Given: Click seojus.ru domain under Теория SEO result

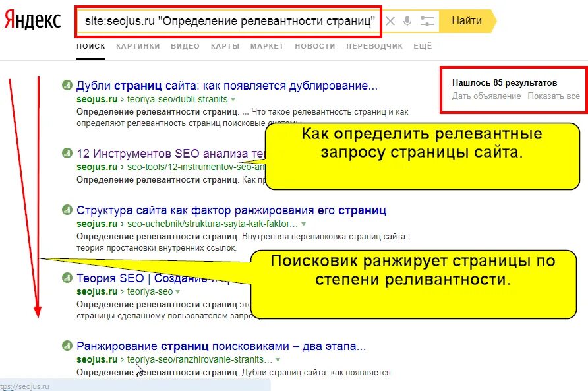Looking at the screenshot, I should 97,291.
